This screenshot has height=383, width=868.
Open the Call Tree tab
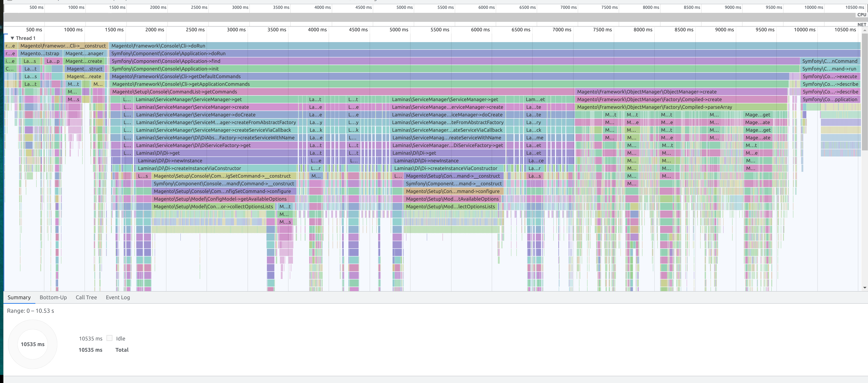point(86,297)
